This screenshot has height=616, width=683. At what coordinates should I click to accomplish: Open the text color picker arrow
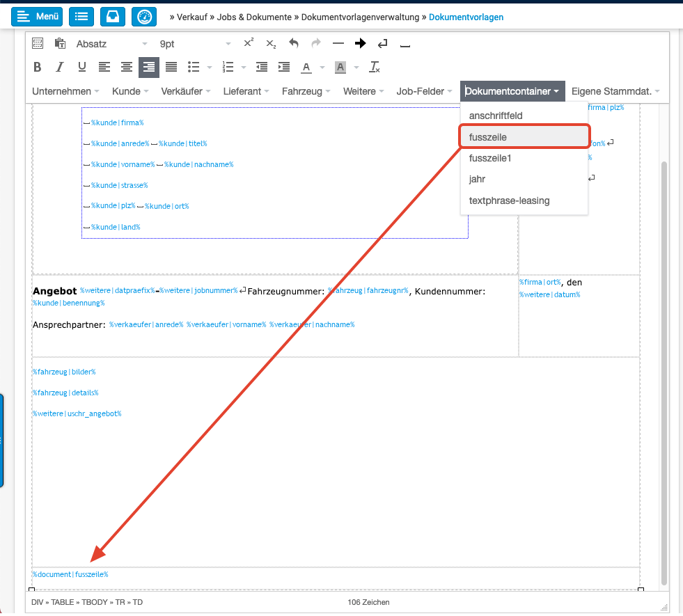[x=321, y=68]
